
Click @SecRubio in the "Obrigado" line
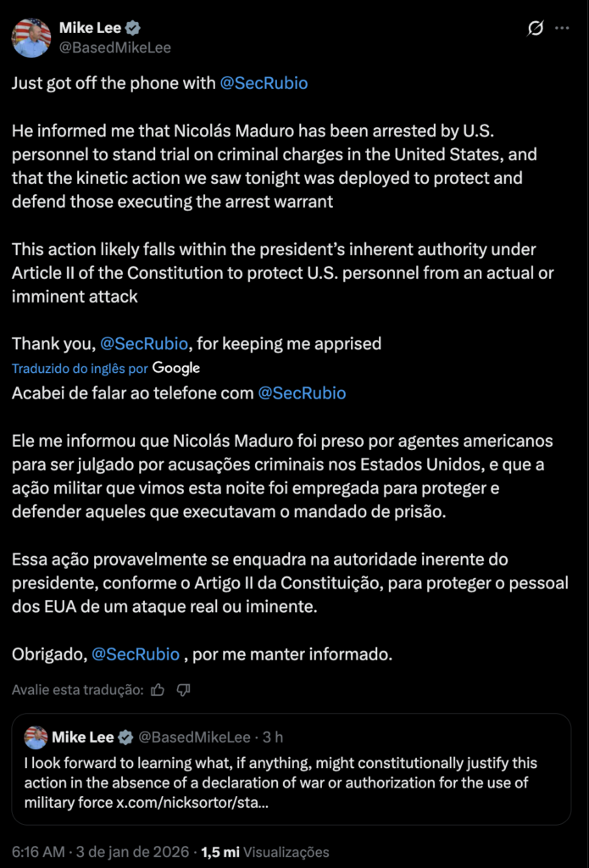135,654
